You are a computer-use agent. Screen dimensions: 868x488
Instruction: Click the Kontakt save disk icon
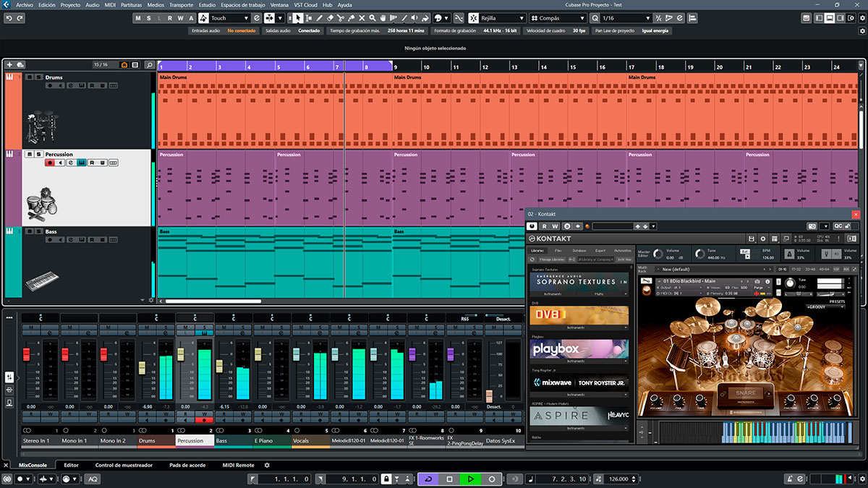point(752,239)
